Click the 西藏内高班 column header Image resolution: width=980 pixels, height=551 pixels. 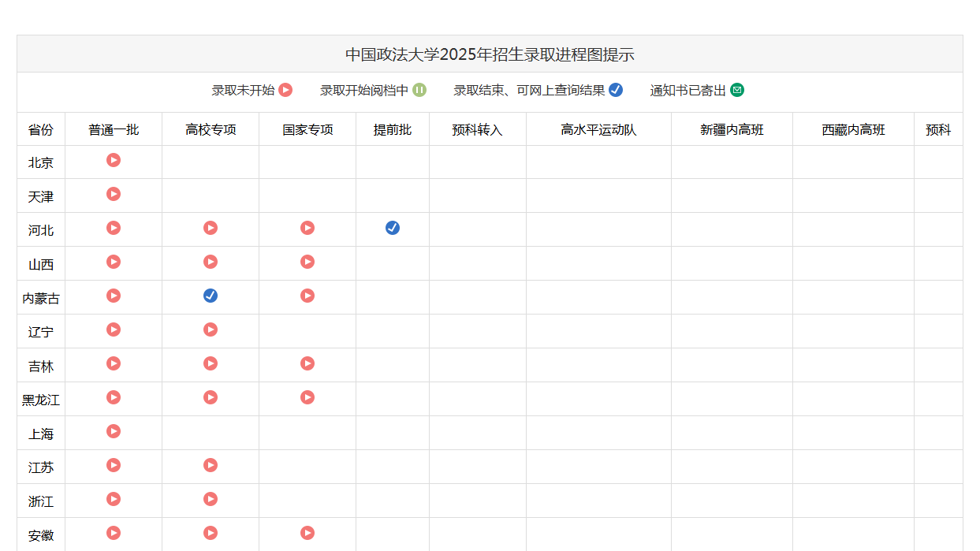(853, 130)
